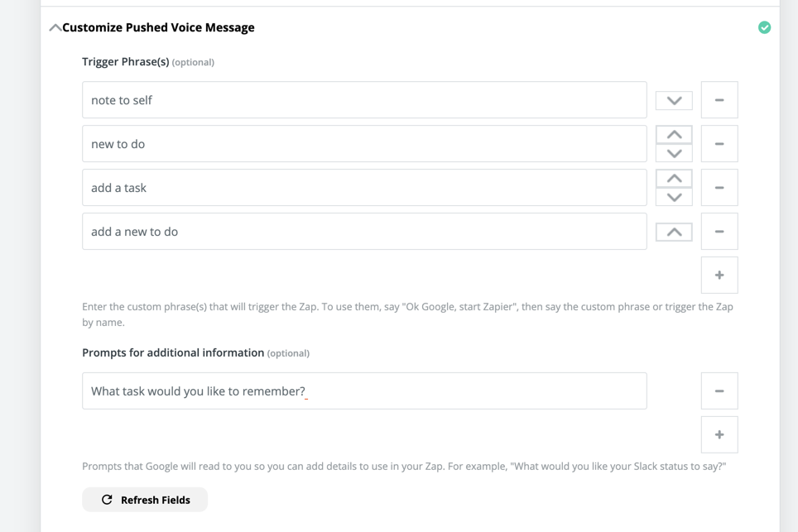This screenshot has width=798, height=532.
Task: Remove the "add a new to do" phrase
Action: click(x=719, y=232)
